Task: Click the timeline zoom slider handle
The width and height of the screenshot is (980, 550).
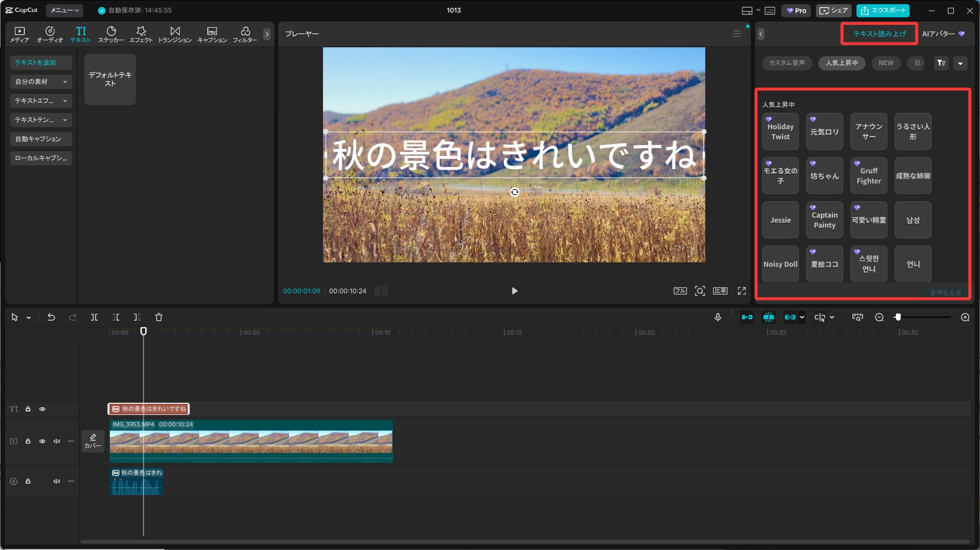Action: coord(898,317)
